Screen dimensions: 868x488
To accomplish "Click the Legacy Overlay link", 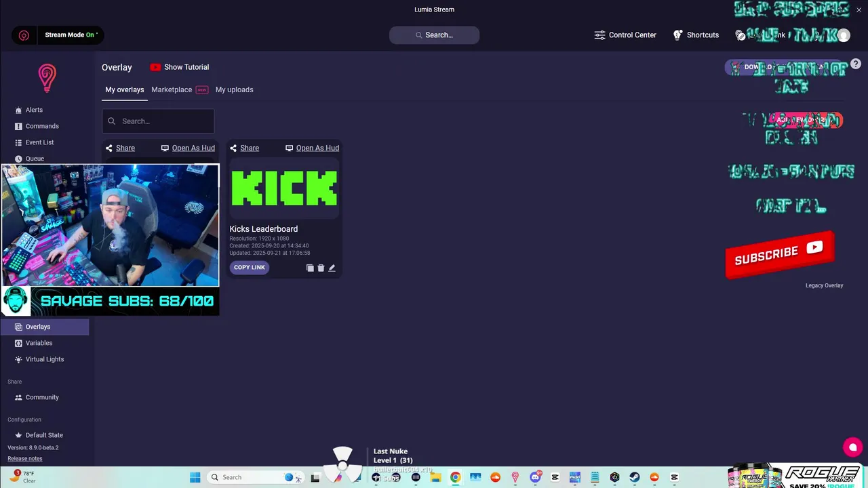I will [x=824, y=285].
